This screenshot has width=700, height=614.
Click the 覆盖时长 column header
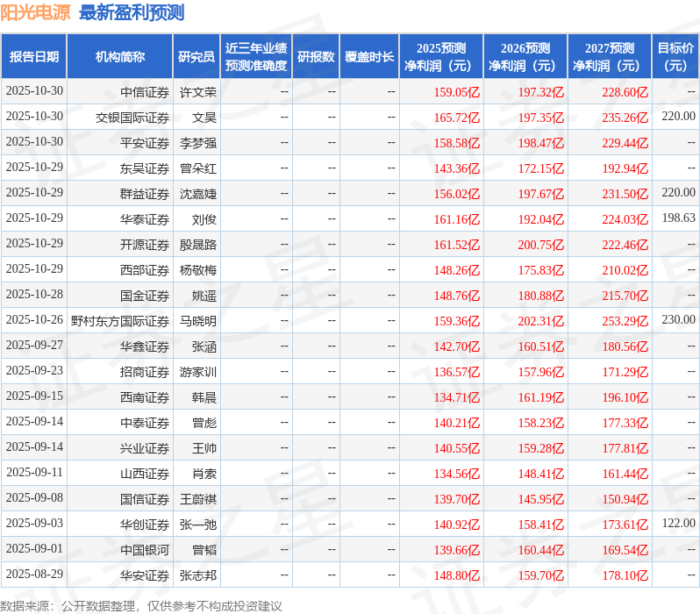[369, 57]
